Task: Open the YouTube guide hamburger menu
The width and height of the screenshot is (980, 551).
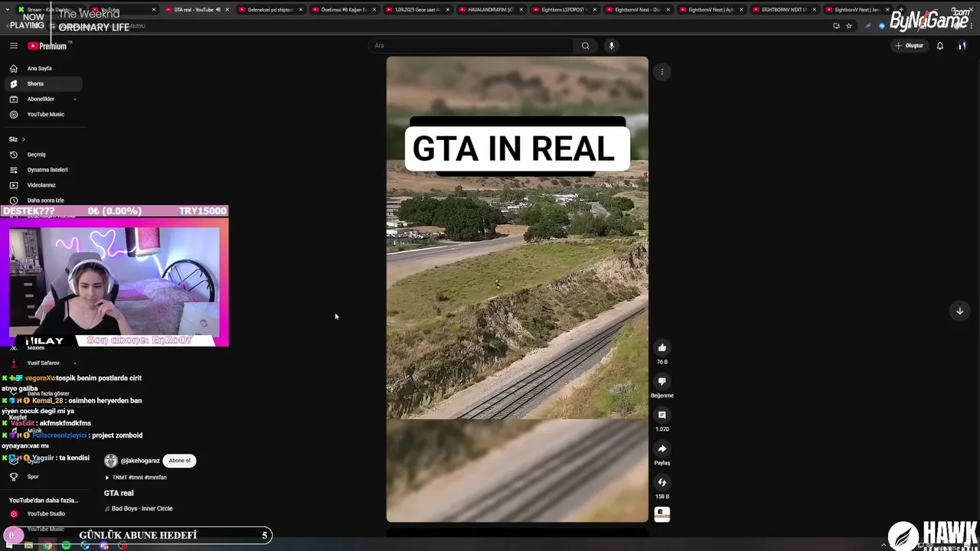Action: (x=13, y=46)
